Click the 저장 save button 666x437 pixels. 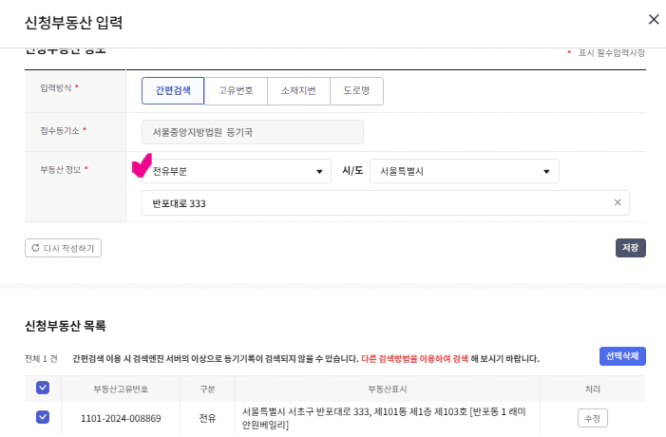click(630, 248)
